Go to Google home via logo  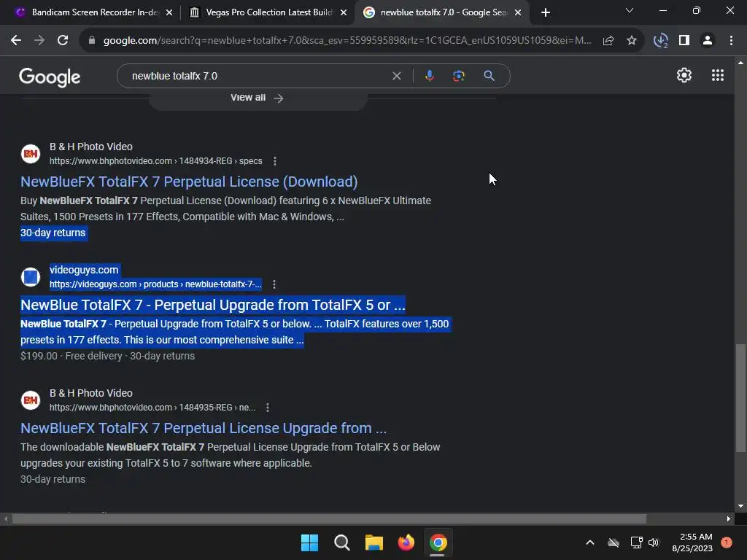click(50, 77)
